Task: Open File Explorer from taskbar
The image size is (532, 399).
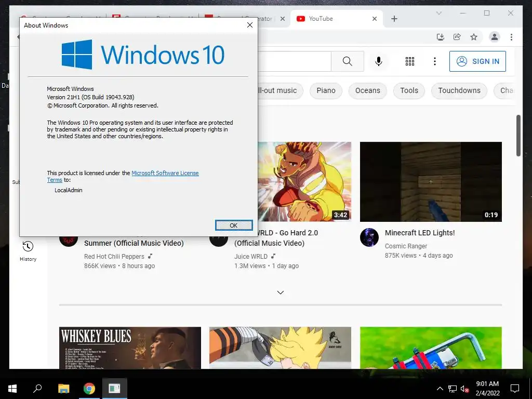Action: pyautogui.click(x=63, y=389)
